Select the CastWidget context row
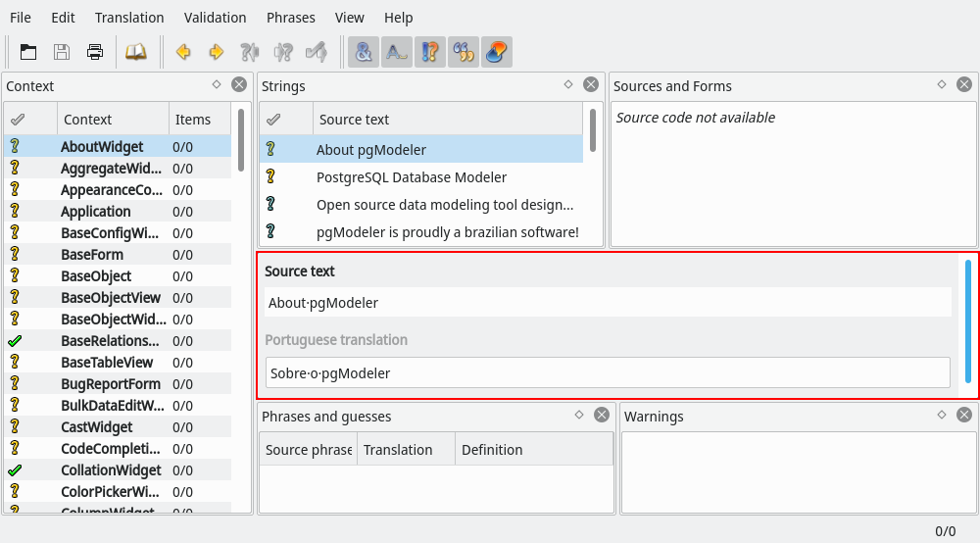 tap(118, 426)
